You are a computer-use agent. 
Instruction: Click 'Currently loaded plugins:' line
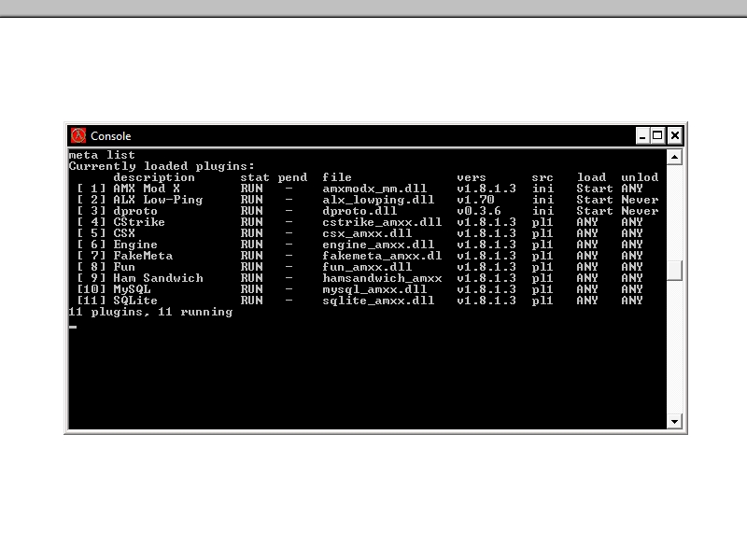pos(162,166)
